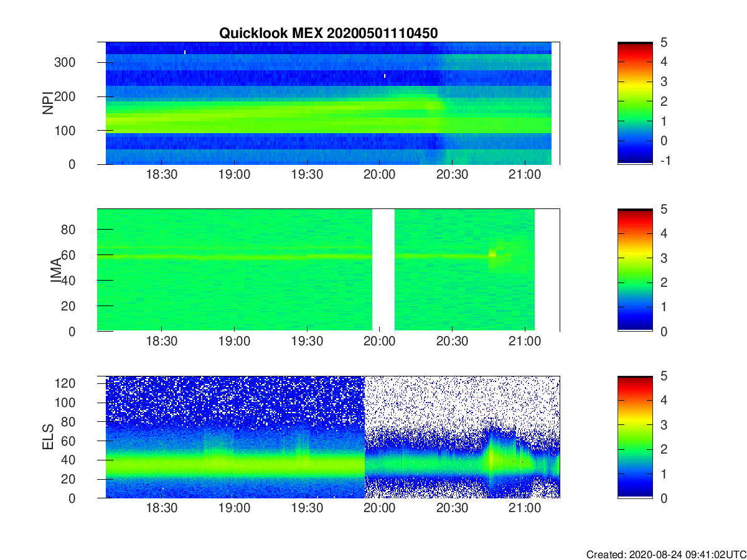747x560 pixels.
Task: Click the 19:00 tick under NPI panel
Action: 235,175
